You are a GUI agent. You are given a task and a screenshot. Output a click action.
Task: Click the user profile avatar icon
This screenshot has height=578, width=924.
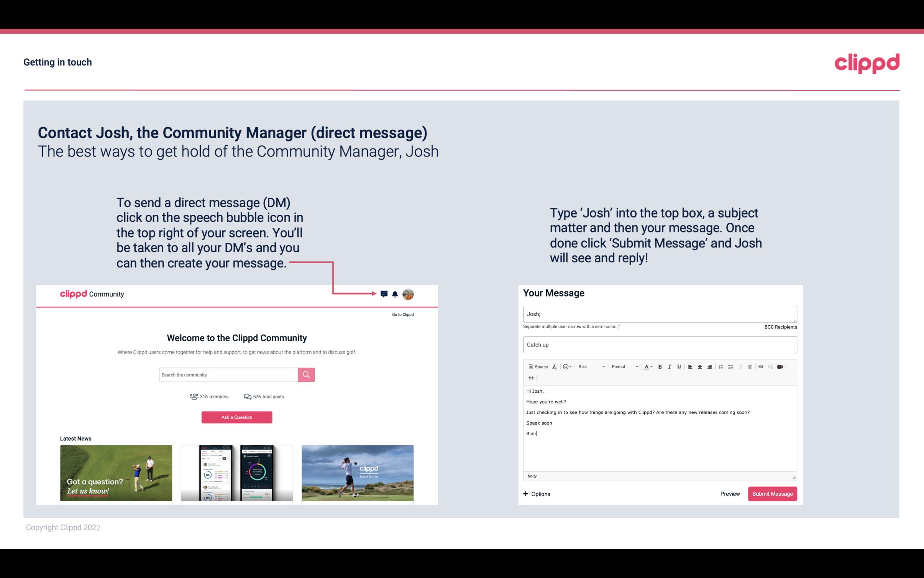click(409, 294)
